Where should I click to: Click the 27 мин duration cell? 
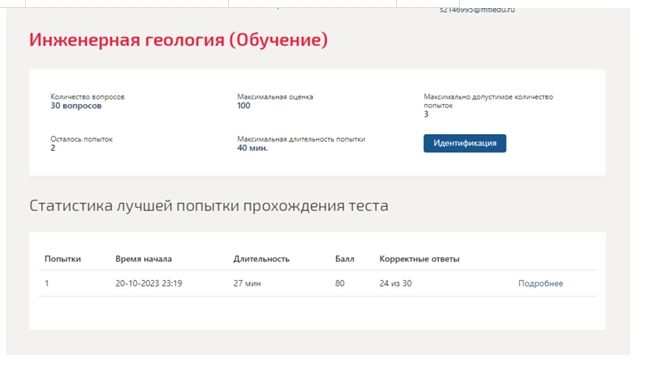(247, 283)
